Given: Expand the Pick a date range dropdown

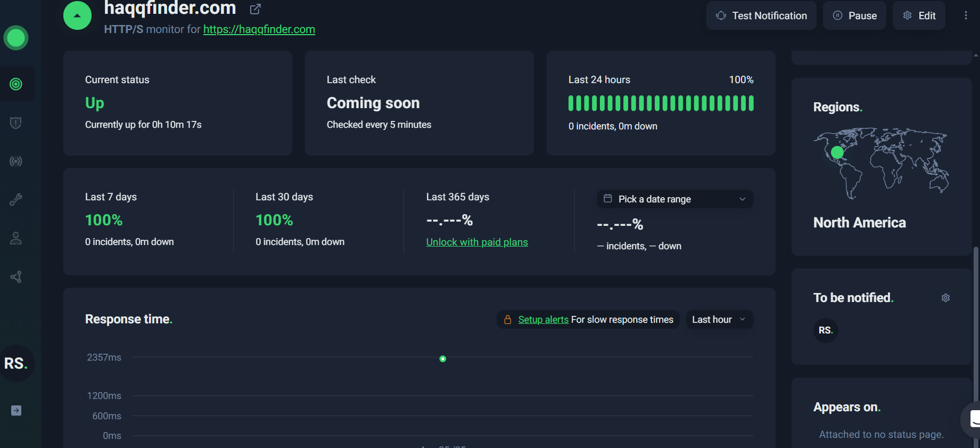Looking at the screenshot, I should pos(675,199).
